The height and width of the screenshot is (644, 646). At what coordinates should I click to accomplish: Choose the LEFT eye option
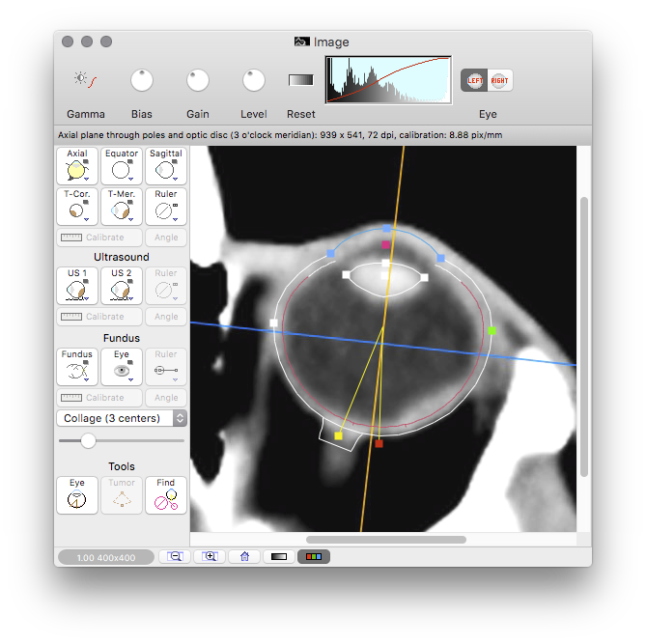tap(474, 80)
